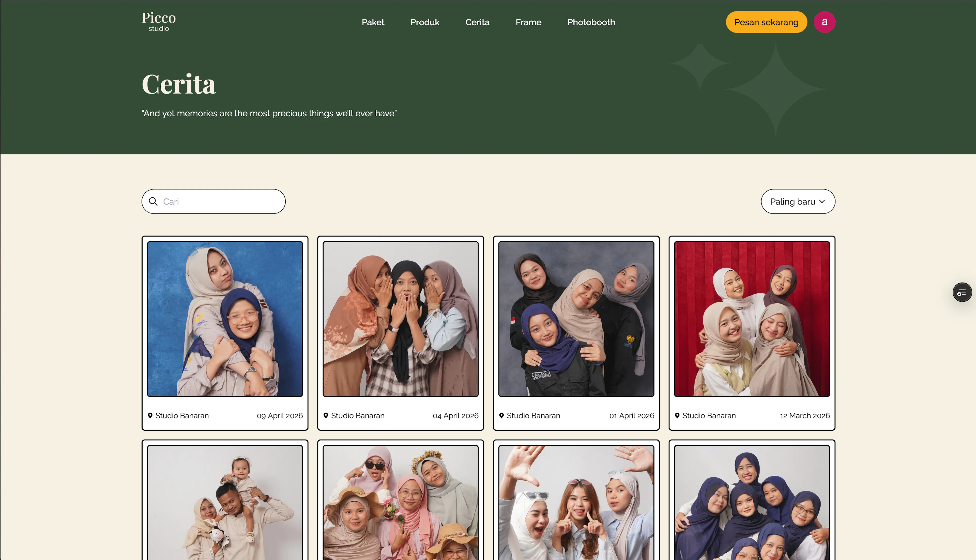The image size is (976, 560).
Task: Select Cerita in the navigation bar
Action: (x=477, y=22)
